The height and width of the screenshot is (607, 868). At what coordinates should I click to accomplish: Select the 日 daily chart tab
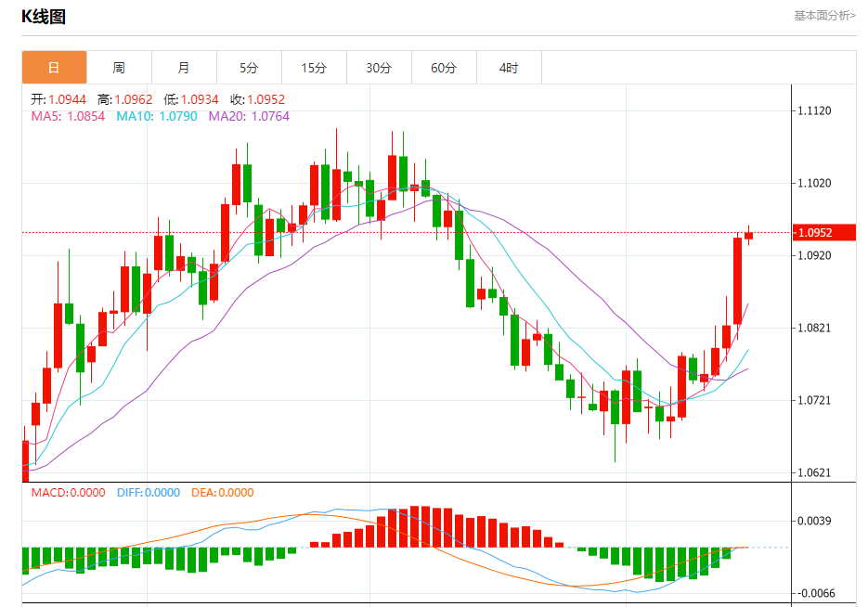pos(54,68)
